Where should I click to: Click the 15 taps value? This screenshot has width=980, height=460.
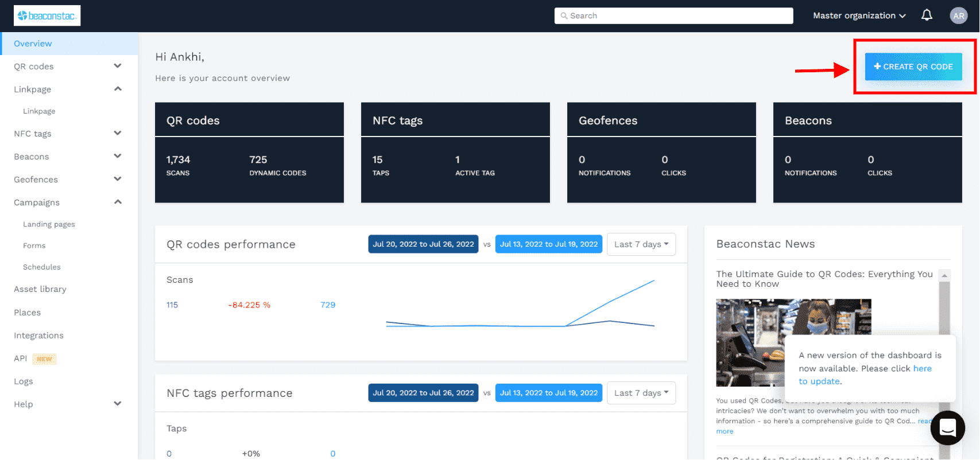pos(377,160)
